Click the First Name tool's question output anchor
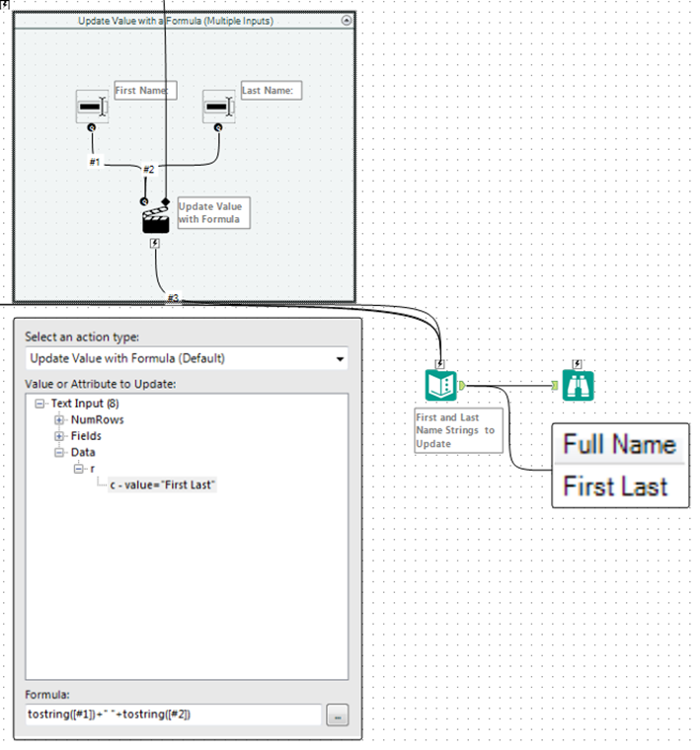Screen dimensions: 700x750 click(x=92, y=127)
